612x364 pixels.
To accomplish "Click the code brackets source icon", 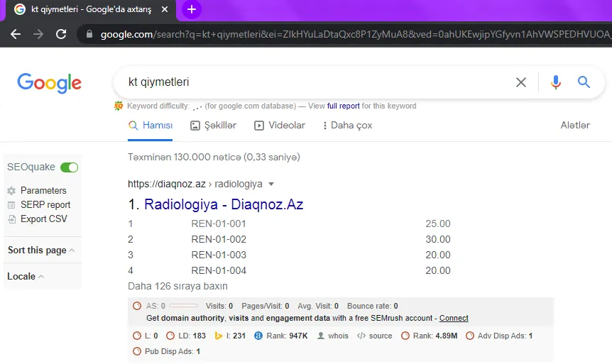I will [x=361, y=336].
